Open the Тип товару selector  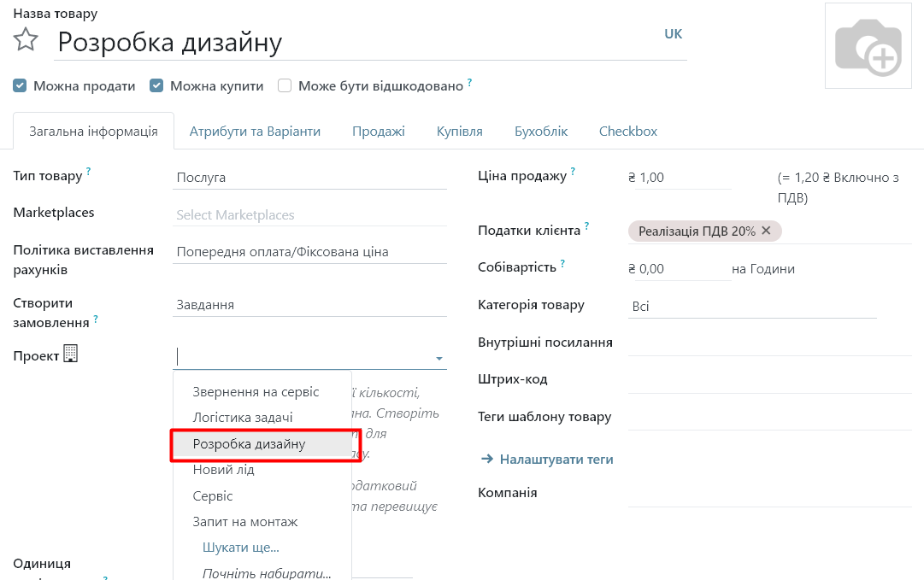[x=309, y=178]
